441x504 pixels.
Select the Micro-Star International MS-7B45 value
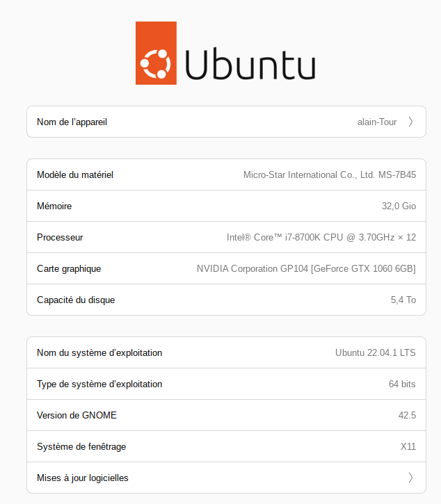(330, 175)
